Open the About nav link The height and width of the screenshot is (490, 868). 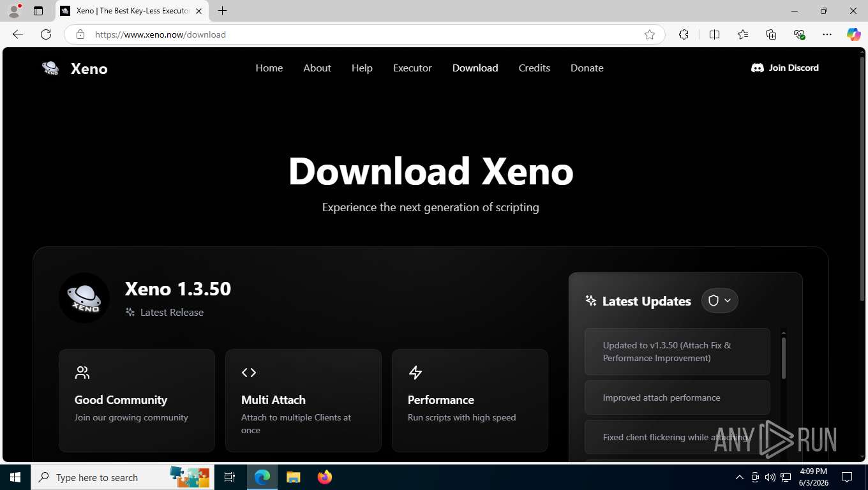[317, 68]
